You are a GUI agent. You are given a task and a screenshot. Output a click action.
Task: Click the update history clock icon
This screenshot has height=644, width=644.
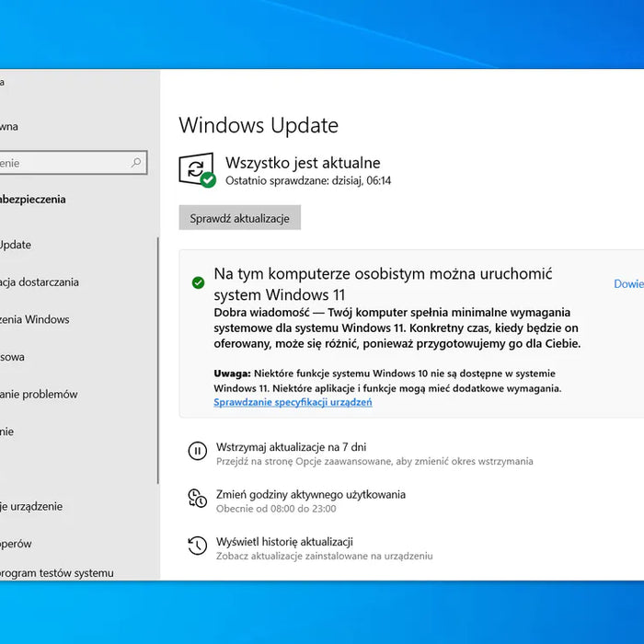(197, 546)
